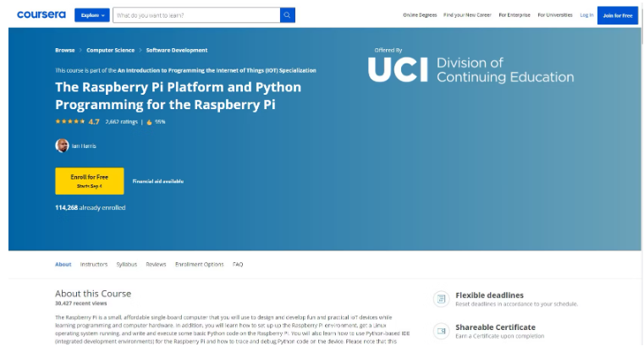Click the 30,427 recent views text
This screenshot has width=644, height=363.
click(81, 304)
